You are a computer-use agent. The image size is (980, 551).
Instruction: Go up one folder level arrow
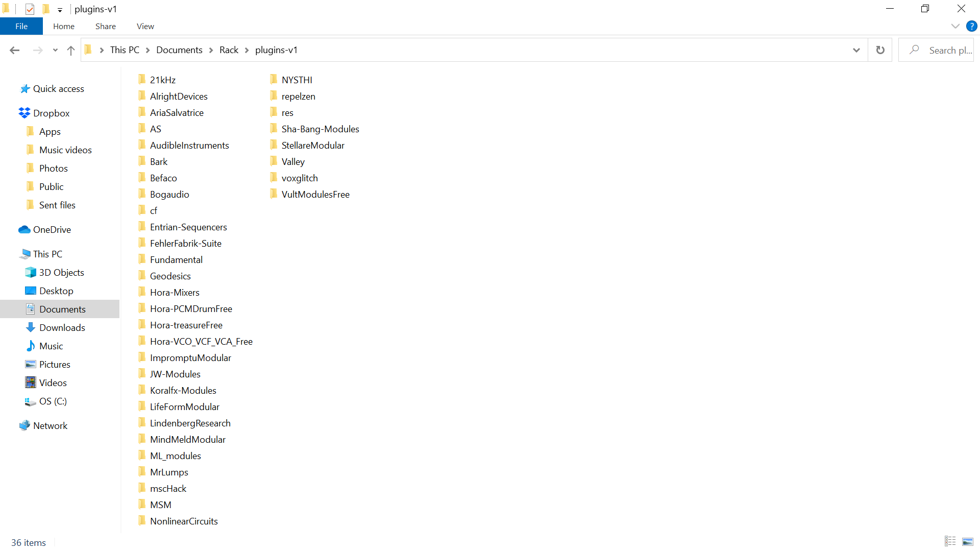tap(71, 50)
